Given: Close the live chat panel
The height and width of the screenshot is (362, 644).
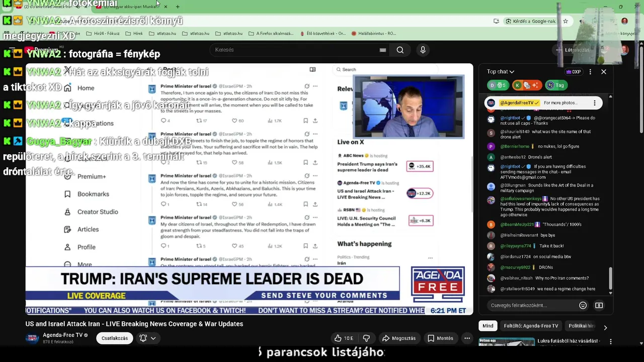Looking at the screenshot, I should pos(604,72).
